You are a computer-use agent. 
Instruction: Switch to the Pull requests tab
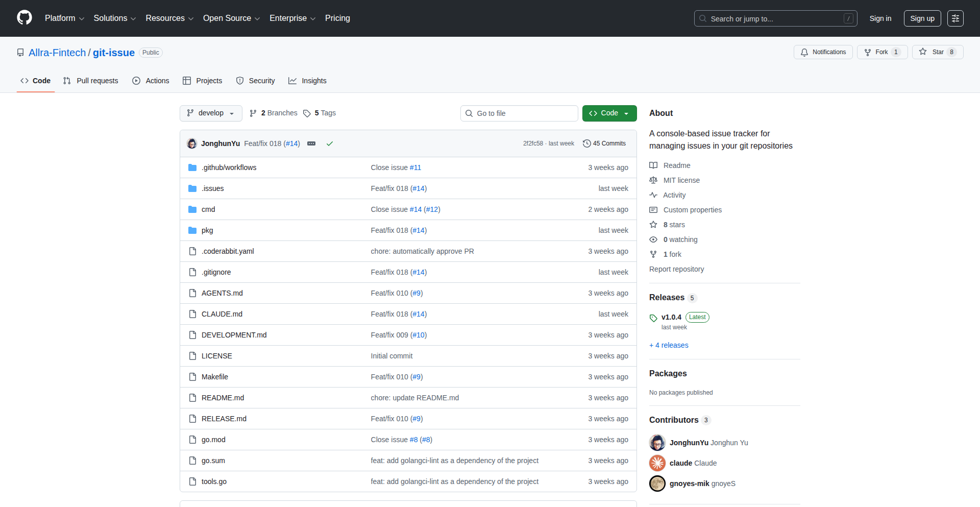[x=90, y=81]
